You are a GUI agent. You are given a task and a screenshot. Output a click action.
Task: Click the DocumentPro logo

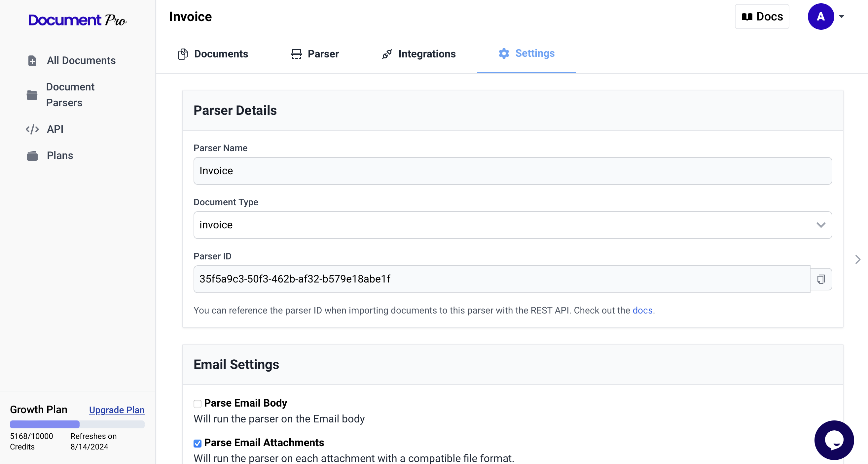(x=77, y=20)
